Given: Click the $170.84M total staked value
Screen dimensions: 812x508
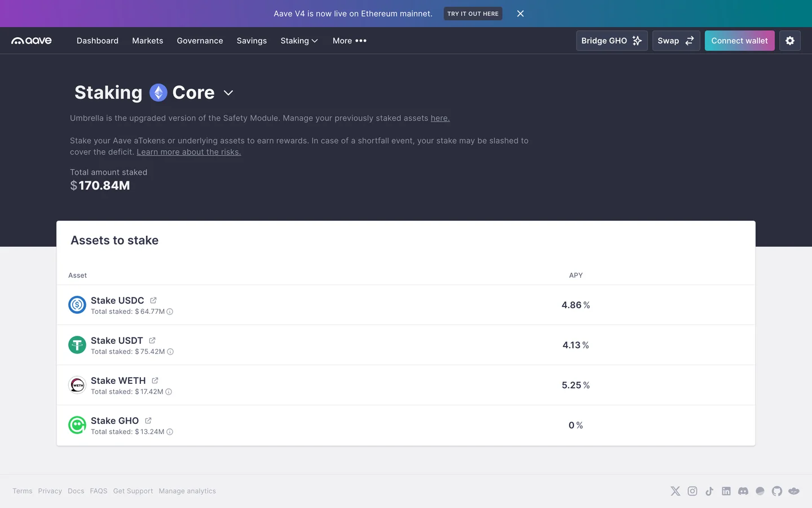Looking at the screenshot, I should pos(100,186).
